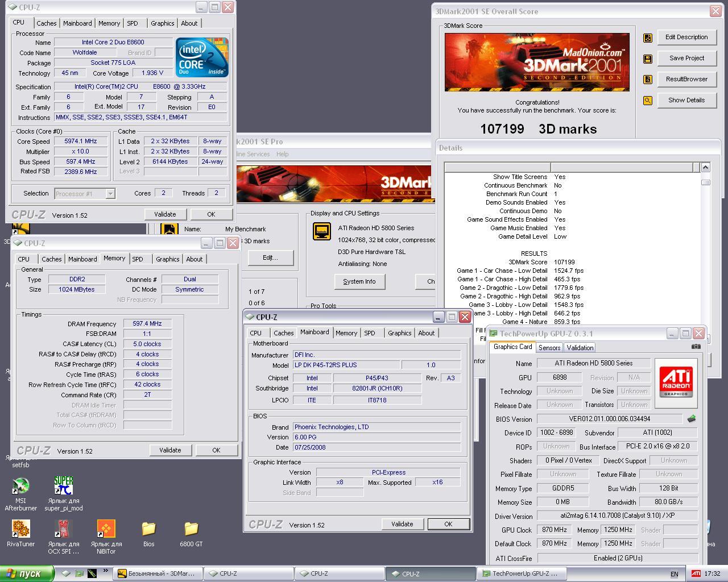Image resolution: width=728 pixels, height=582 pixels.
Task: Open the OCX SPI desktop shortcut
Action: pyautogui.click(x=63, y=537)
